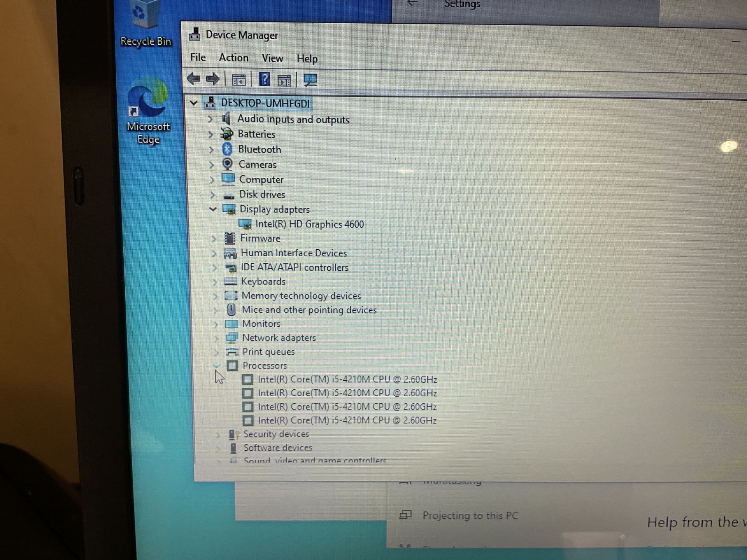The height and width of the screenshot is (560, 747).
Task: Select Mice and other pointing devices icon
Action: (231, 310)
